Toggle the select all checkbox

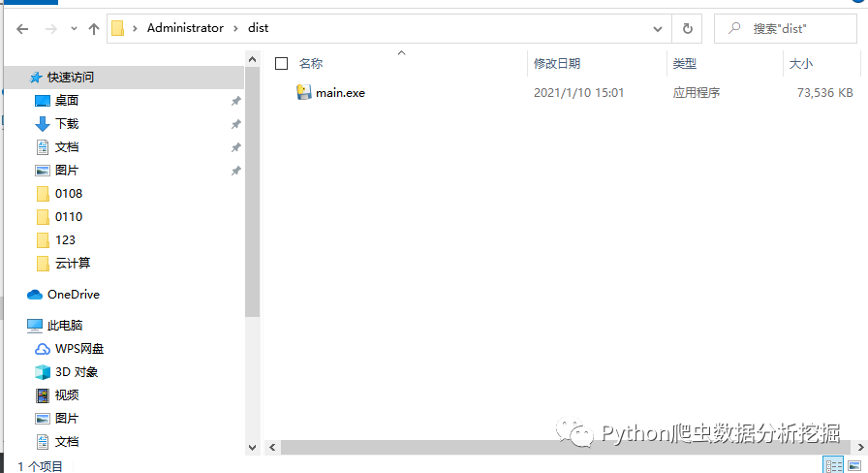tap(281, 64)
